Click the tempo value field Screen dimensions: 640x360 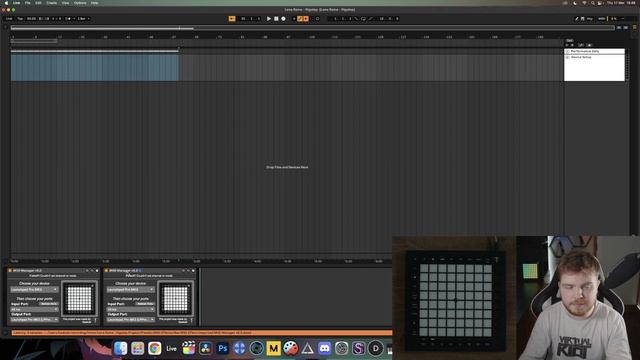pyautogui.click(x=31, y=19)
